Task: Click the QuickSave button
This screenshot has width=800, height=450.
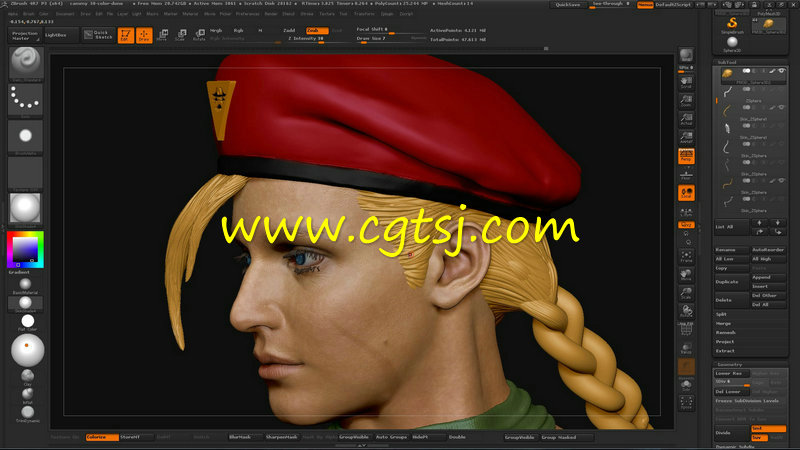Action: coord(568,5)
